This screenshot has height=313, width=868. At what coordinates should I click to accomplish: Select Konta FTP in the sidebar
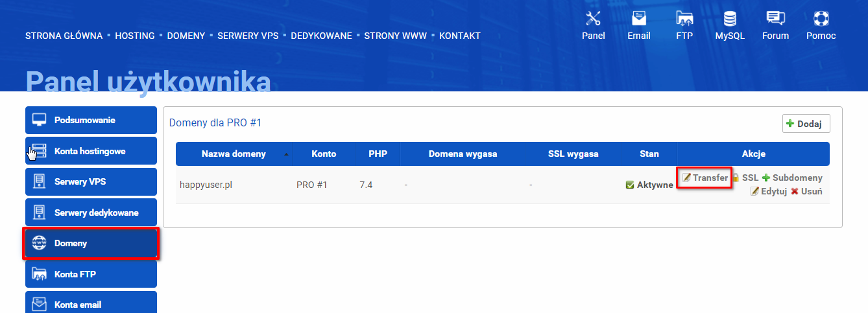(91, 274)
